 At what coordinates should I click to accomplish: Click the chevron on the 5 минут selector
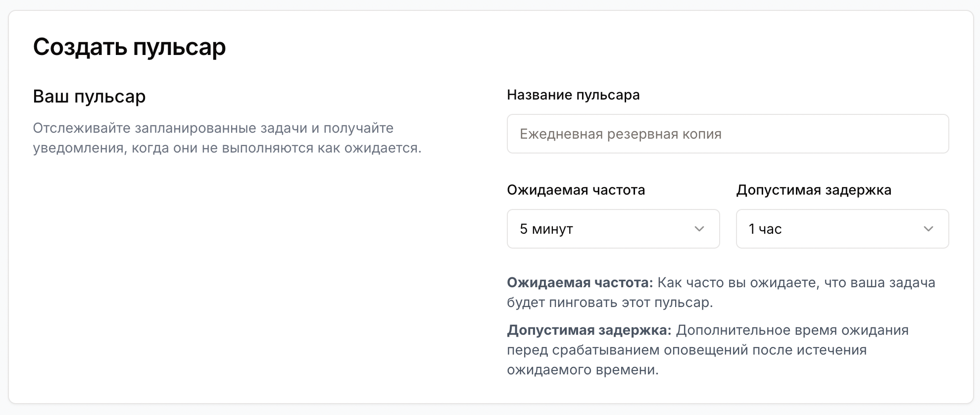pos(699,229)
